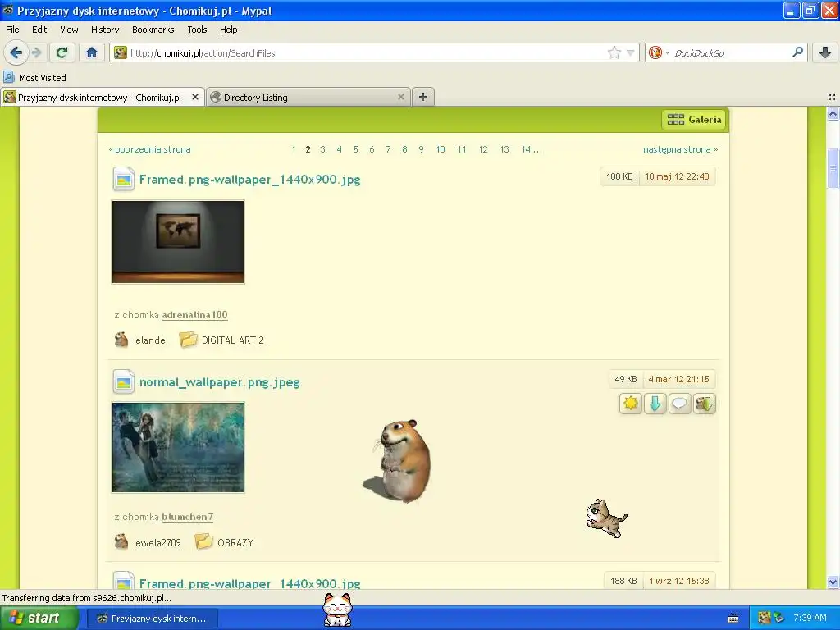Click the hamster icon next to elande

pyautogui.click(x=121, y=340)
